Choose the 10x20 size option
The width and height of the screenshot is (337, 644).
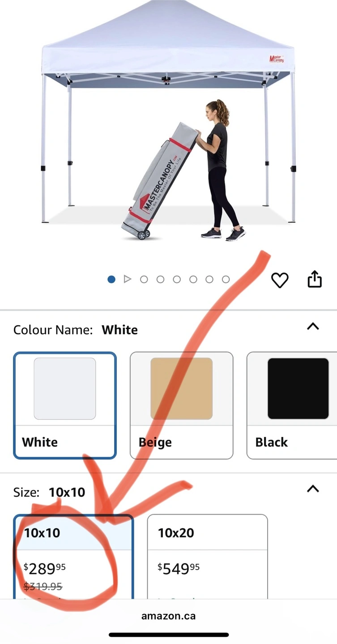[x=208, y=557]
